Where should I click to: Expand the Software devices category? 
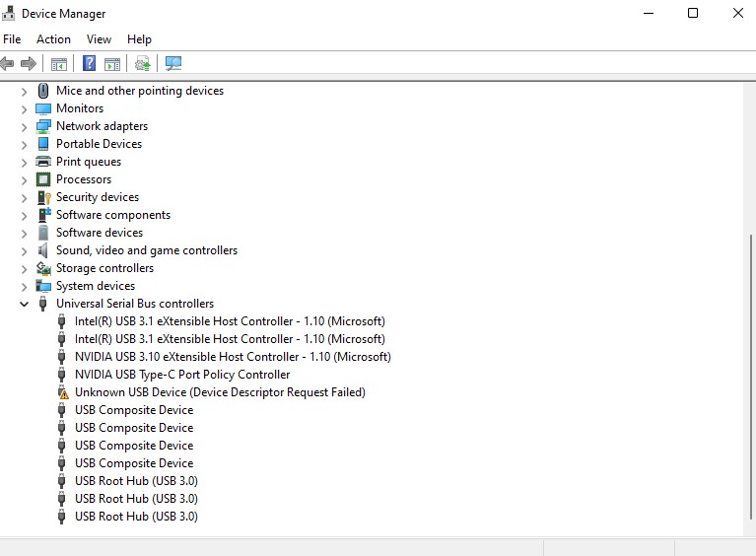[24, 234]
